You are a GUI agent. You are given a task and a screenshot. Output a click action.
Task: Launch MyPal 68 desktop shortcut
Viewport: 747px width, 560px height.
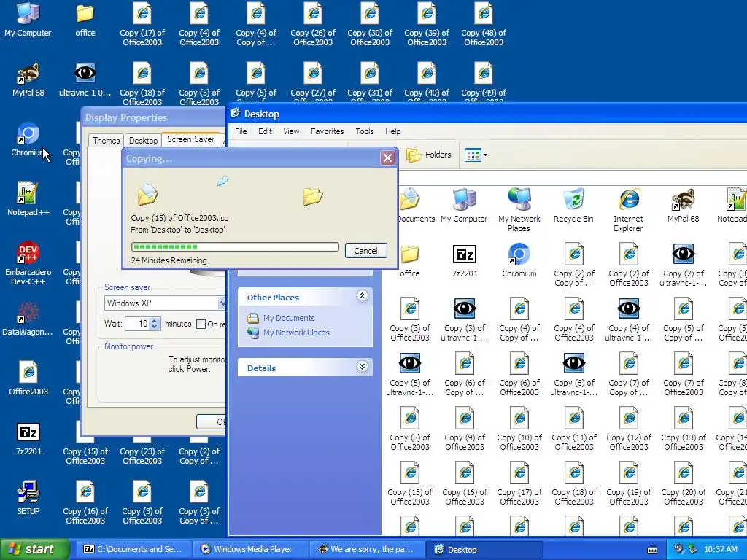28,79
